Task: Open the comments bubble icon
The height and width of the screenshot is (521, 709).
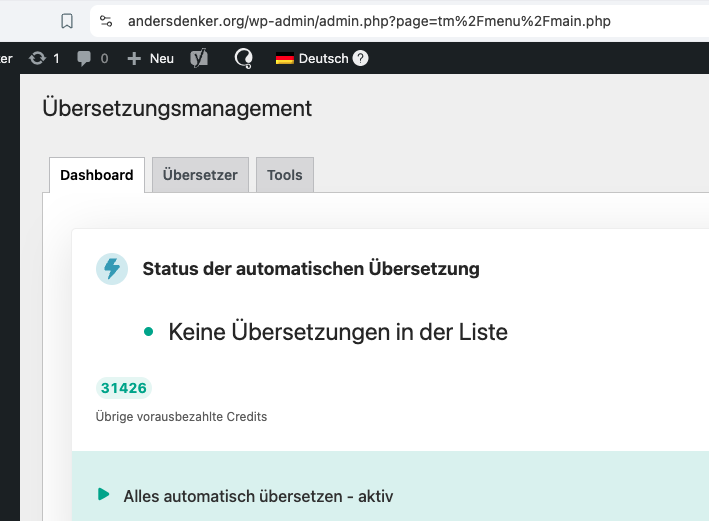Action: point(85,58)
